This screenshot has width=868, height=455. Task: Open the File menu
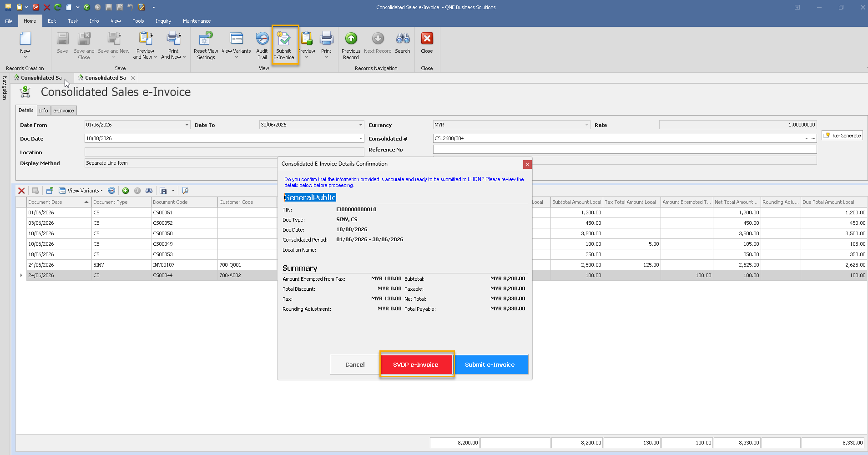click(9, 21)
